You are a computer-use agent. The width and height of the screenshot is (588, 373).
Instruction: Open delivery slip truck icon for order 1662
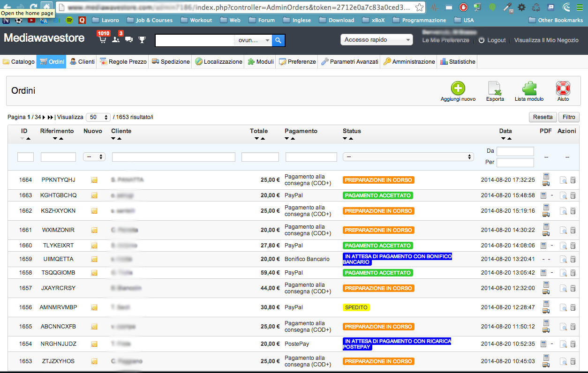546,215
